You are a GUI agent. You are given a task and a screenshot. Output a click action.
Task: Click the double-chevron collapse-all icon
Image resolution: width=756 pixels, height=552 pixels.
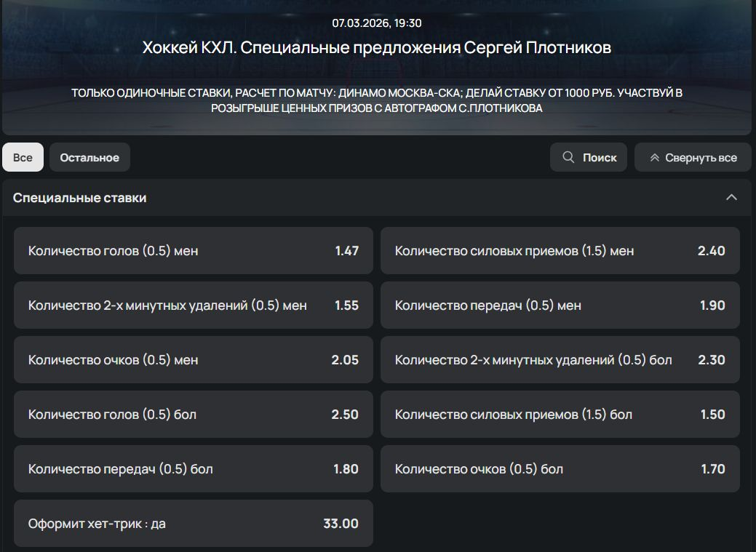655,158
